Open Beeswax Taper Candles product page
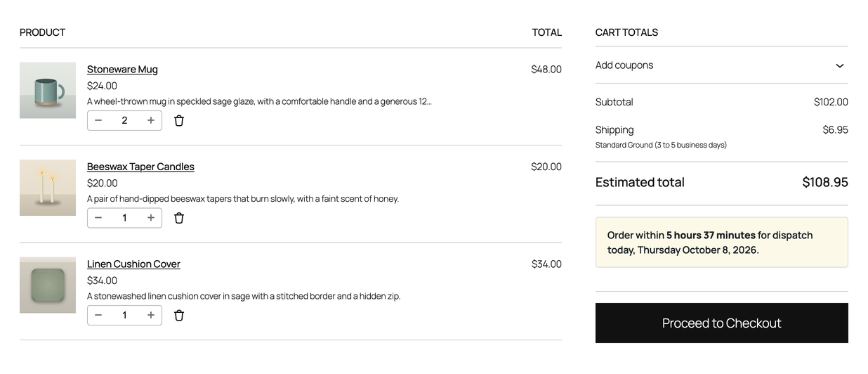Viewport: 868px width, 374px height. pos(140,167)
